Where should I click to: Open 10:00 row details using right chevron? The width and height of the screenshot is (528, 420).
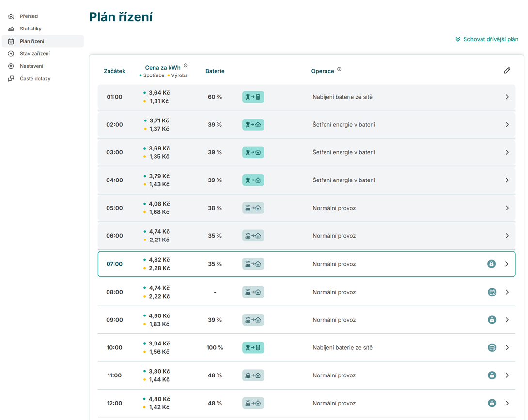[x=507, y=348]
